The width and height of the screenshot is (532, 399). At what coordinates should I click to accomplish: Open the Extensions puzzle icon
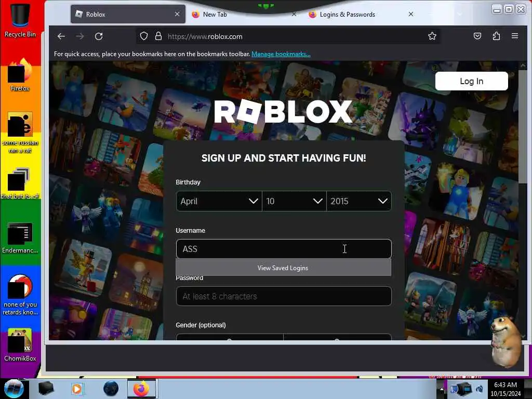[x=496, y=36]
